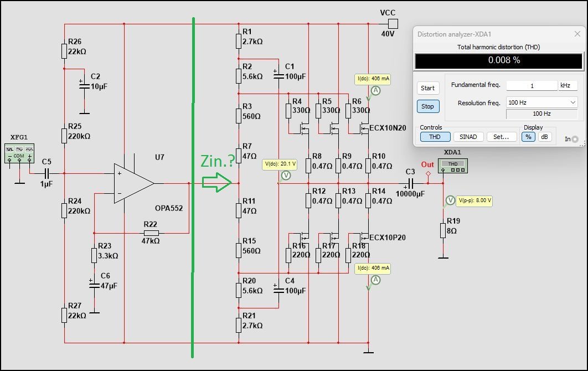
Task: Switch measurement to SINAD mode
Action: [468, 137]
